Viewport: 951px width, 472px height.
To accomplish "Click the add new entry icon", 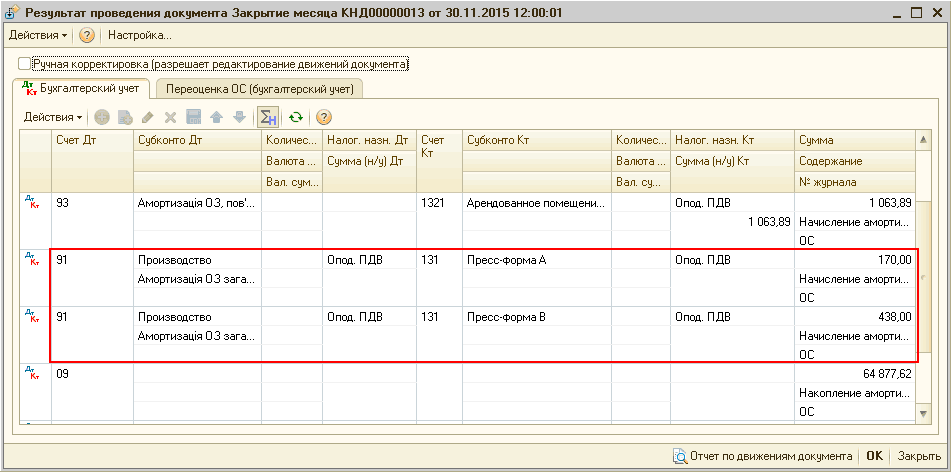I will [x=102, y=117].
